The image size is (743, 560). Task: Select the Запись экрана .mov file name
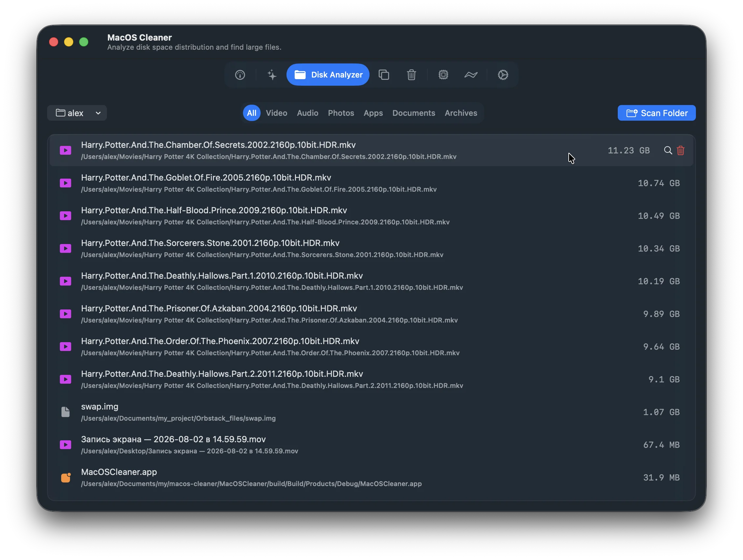[173, 439]
